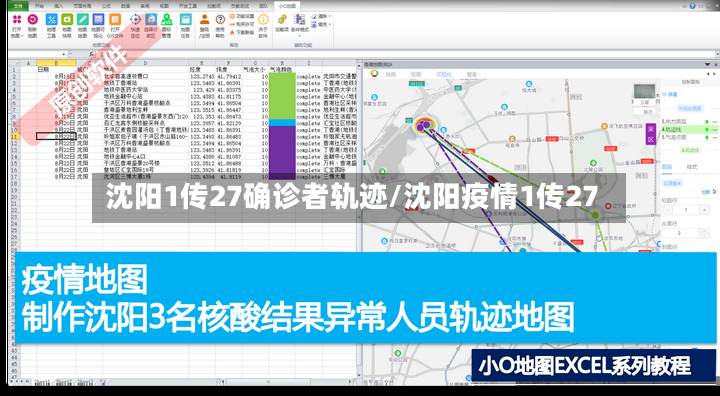This screenshot has height=396, width=720.
Task: Expand the 条件格式 dropdown arrow
Action: coord(299,36)
